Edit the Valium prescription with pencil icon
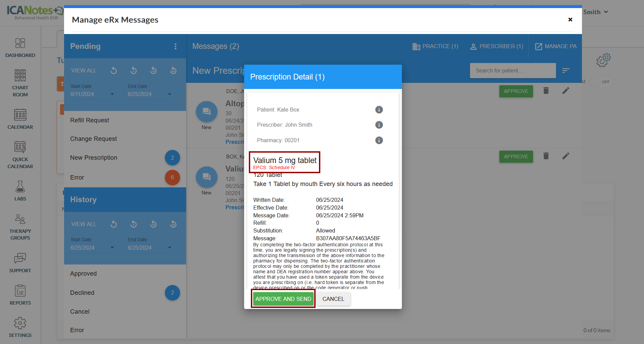 [x=566, y=156]
